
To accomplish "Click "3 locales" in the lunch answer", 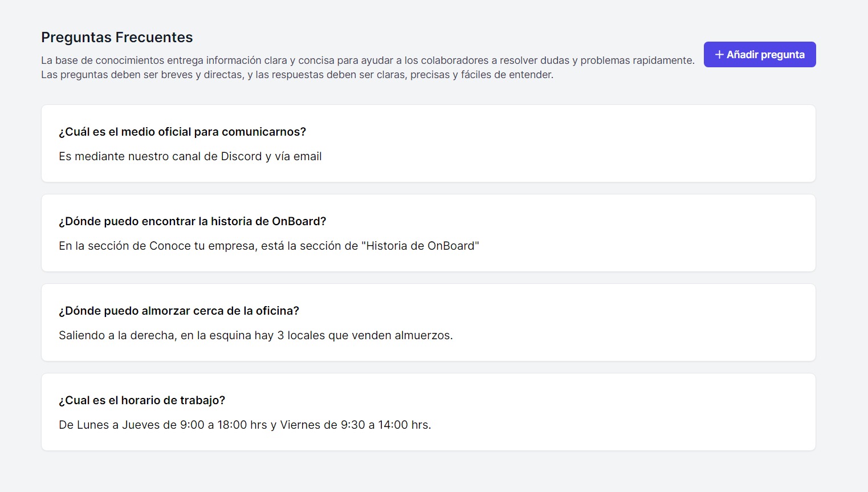I will 301,335.
